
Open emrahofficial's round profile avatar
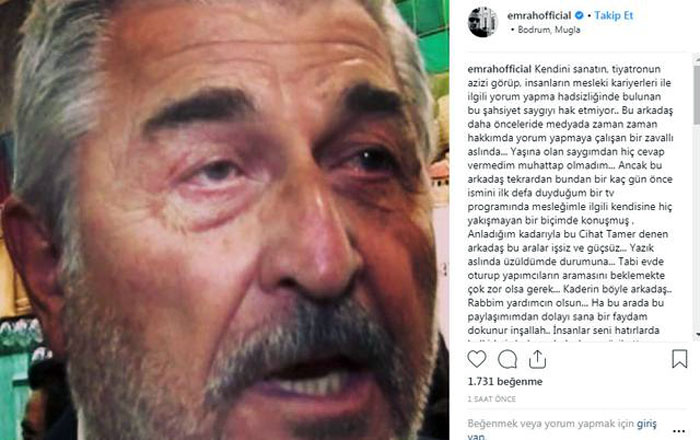point(482,22)
